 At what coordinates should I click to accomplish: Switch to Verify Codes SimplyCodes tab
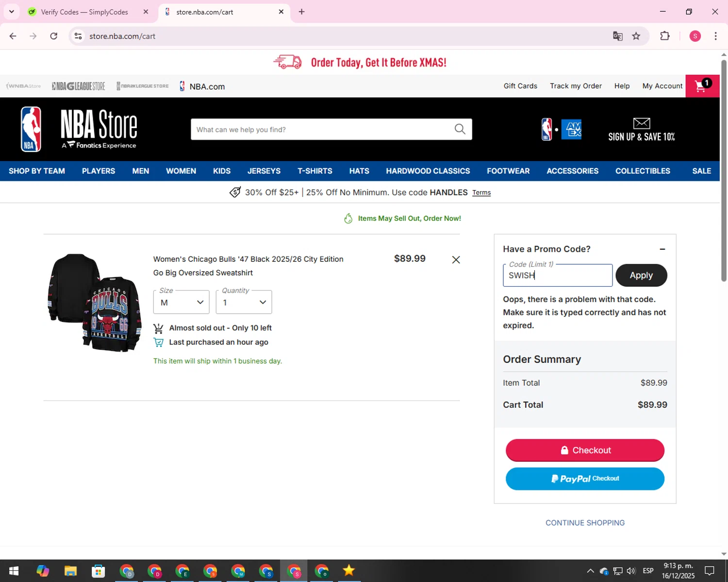[x=84, y=12]
